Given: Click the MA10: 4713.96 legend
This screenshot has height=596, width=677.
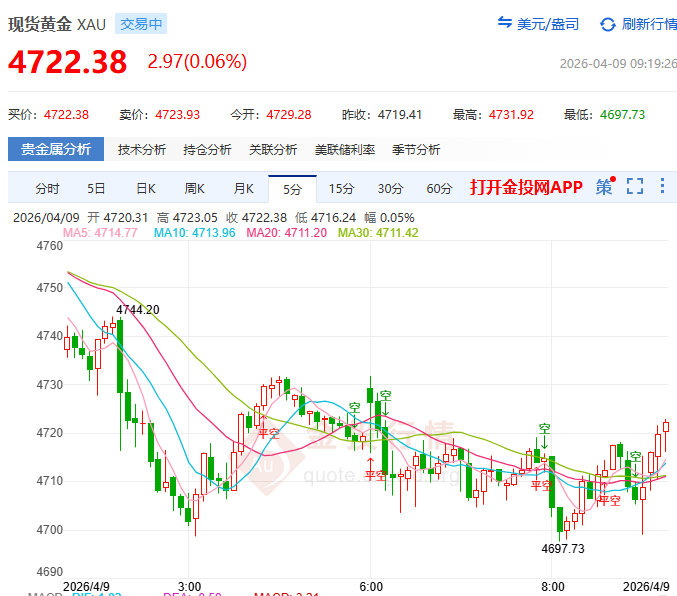Looking at the screenshot, I should 195,233.
